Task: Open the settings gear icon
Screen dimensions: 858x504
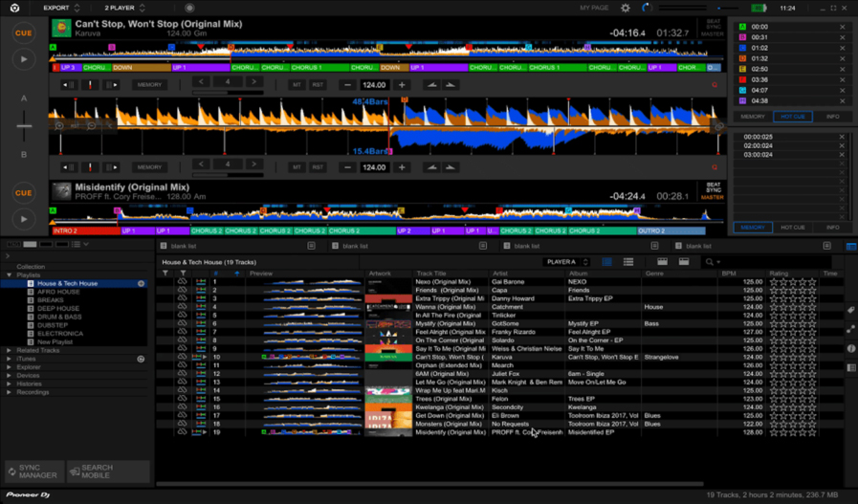Action: point(626,8)
